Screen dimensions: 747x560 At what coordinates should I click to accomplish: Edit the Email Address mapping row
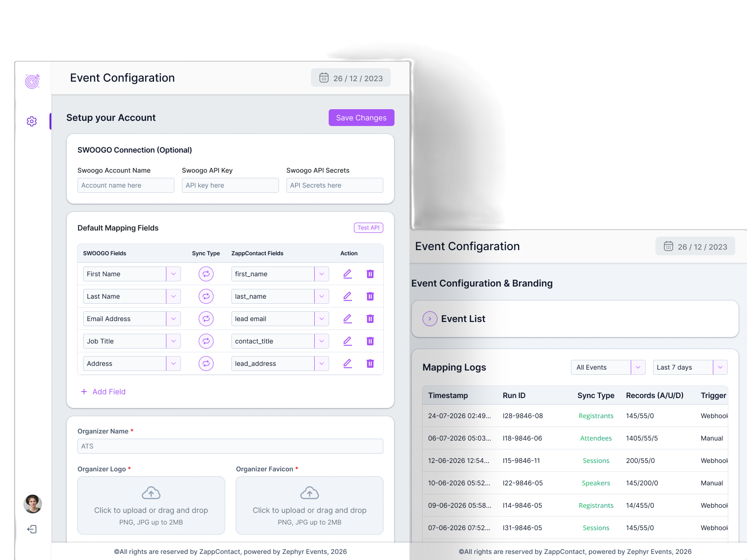(x=348, y=319)
